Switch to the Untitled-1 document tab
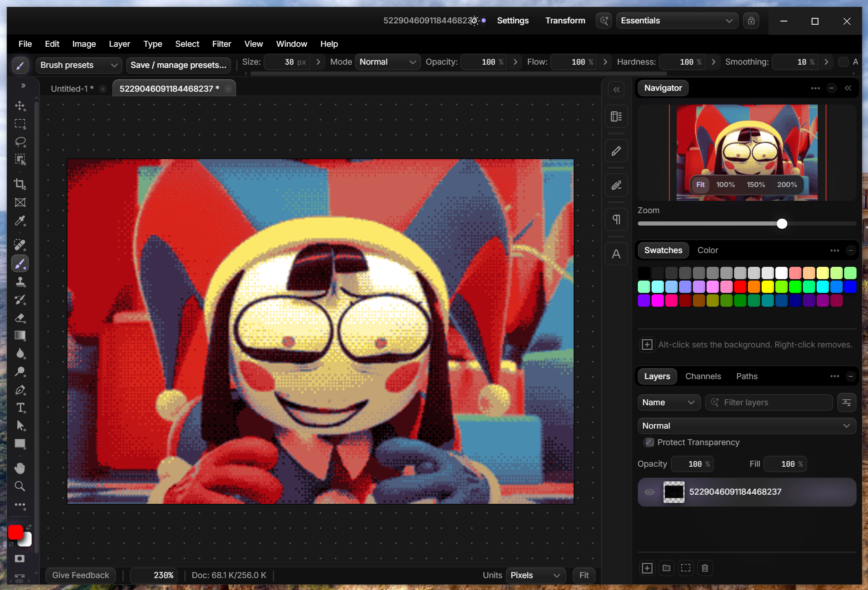The height and width of the screenshot is (590, 868). 72,89
